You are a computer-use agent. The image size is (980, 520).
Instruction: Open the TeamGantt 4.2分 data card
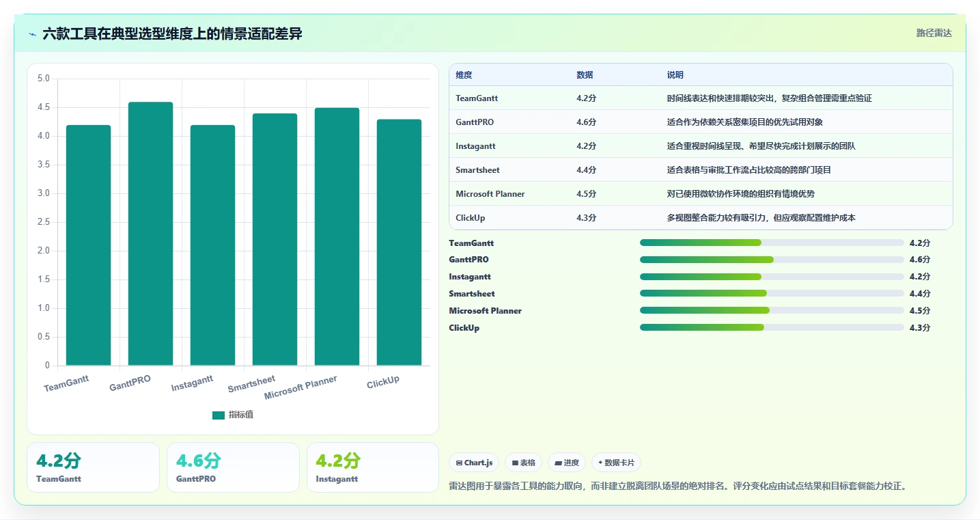pos(93,467)
